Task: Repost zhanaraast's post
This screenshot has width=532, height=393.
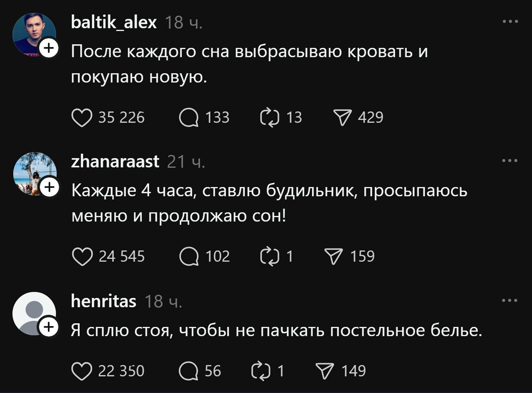Action: (268, 257)
